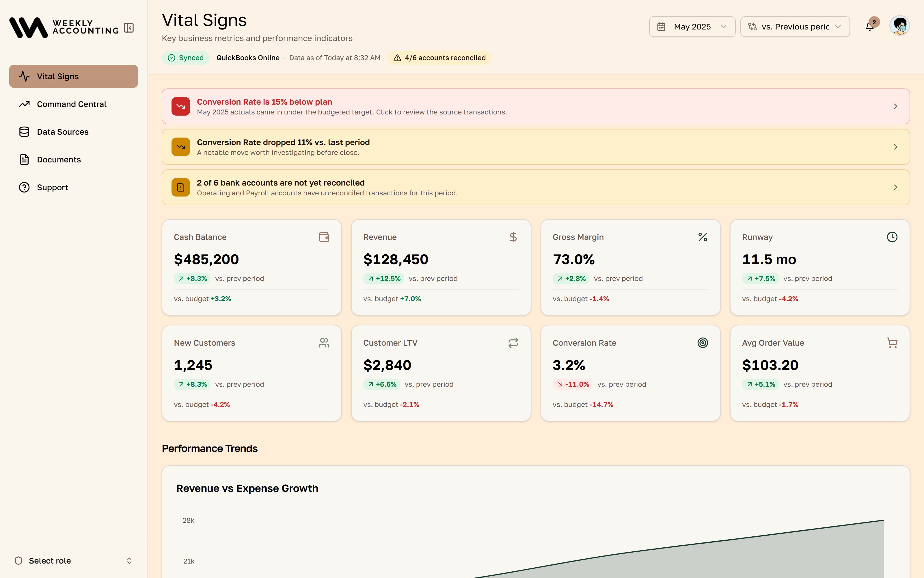The width and height of the screenshot is (924, 578).
Task: Click the Data Sources database icon
Action: point(24,132)
